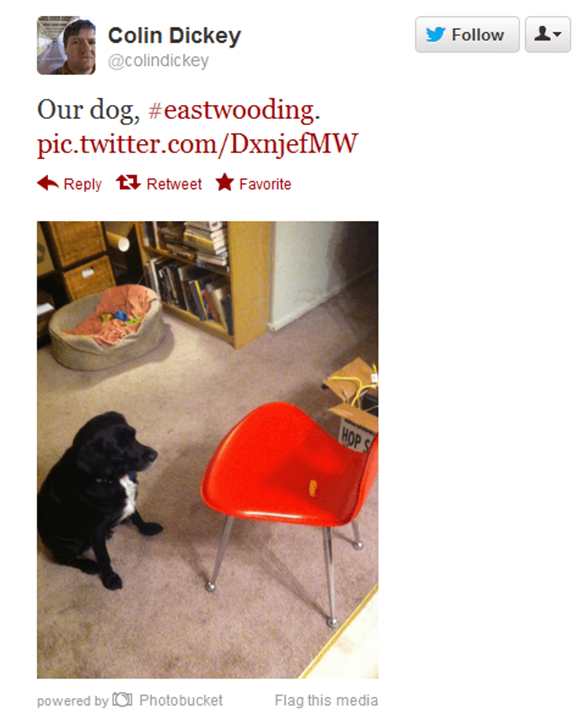
Task: Click the 'powered by' caption text
Action: 73,701
